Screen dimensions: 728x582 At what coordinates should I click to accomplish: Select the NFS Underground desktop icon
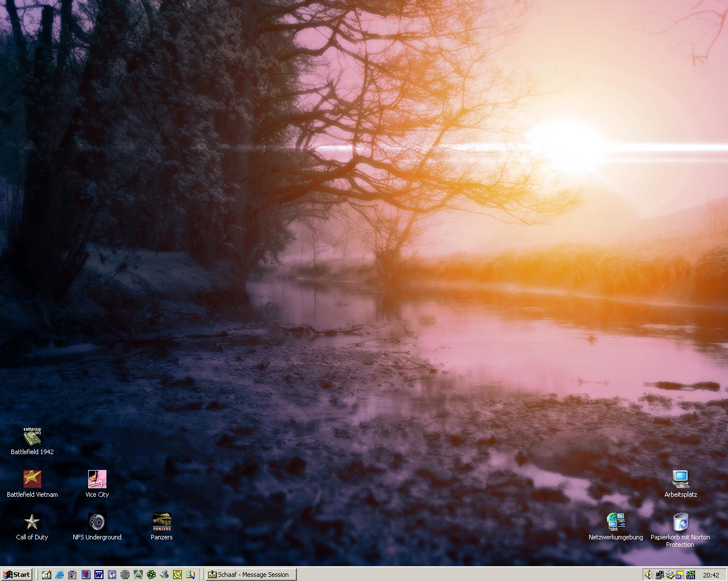(x=97, y=522)
